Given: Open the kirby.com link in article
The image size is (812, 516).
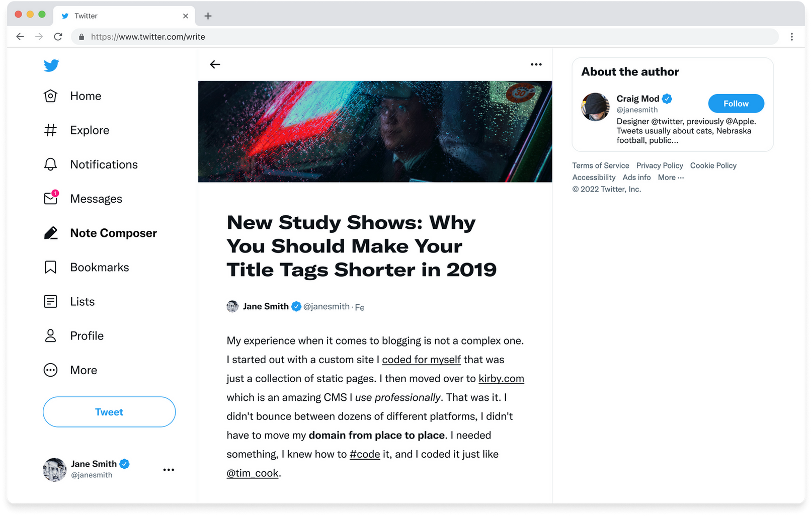Looking at the screenshot, I should coord(501,379).
